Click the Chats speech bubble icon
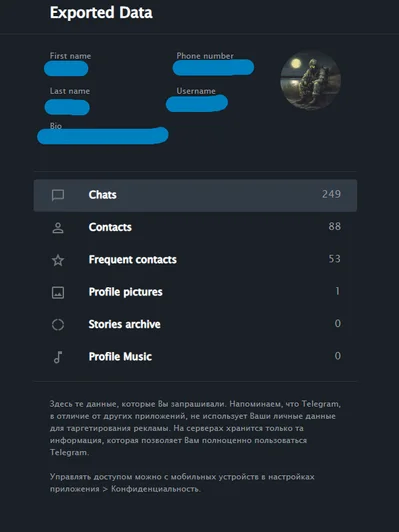 (x=58, y=195)
